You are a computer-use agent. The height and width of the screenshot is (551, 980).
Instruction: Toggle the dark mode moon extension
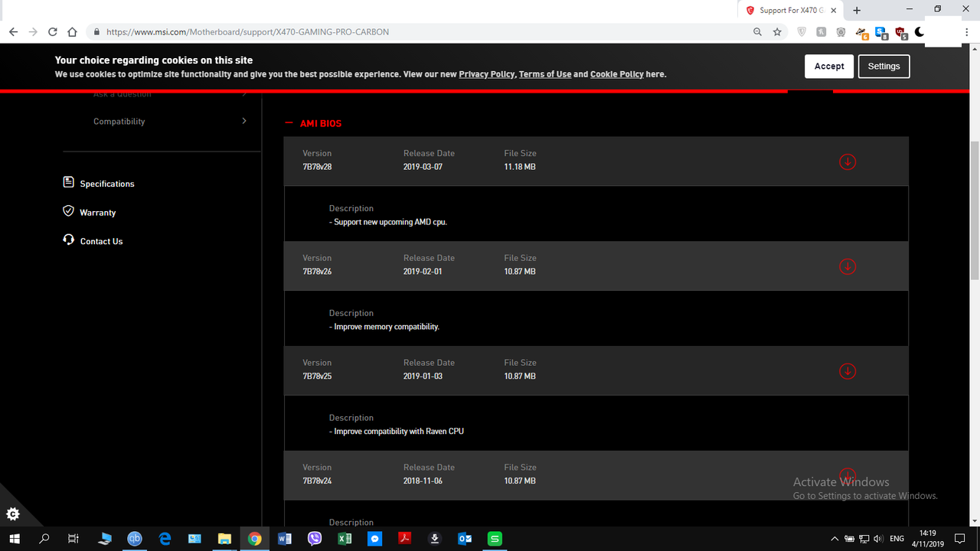(920, 32)
